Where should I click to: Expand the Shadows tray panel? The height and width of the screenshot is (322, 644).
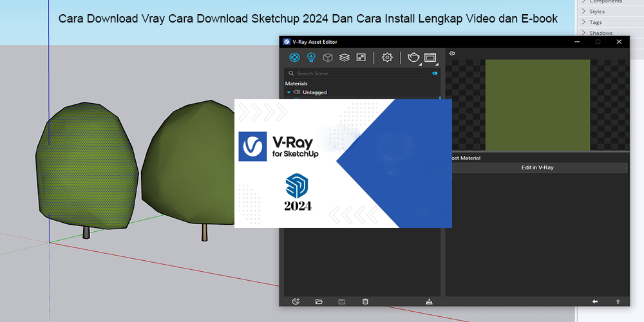(601, 33)
